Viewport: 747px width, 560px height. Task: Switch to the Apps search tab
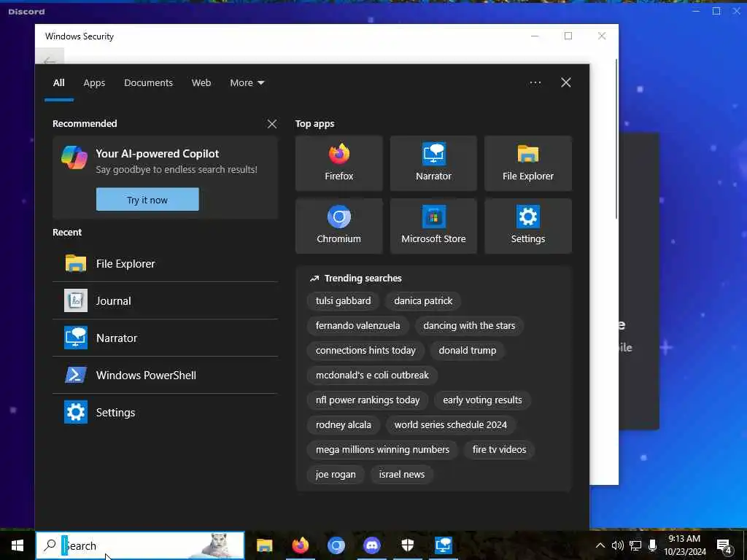pos(94,83)
